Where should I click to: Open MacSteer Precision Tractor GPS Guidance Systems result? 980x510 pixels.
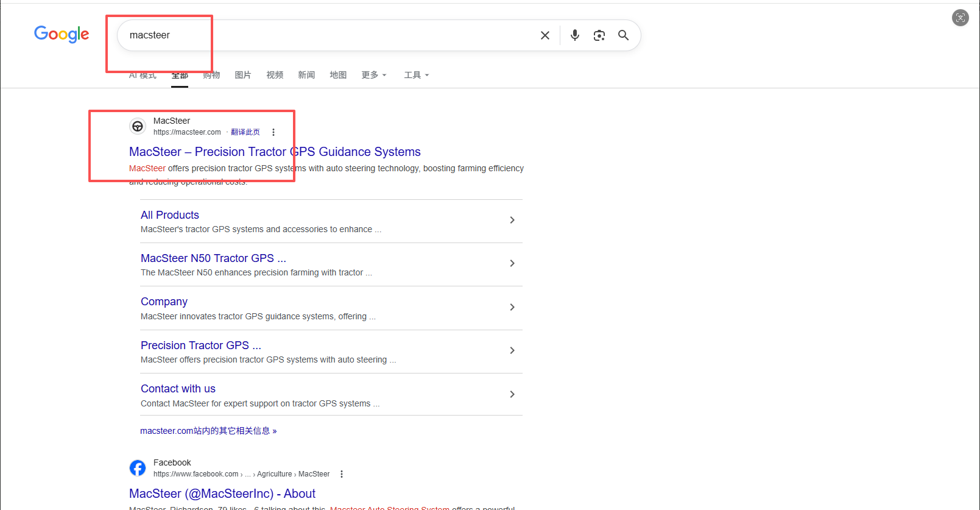point(275,152)
